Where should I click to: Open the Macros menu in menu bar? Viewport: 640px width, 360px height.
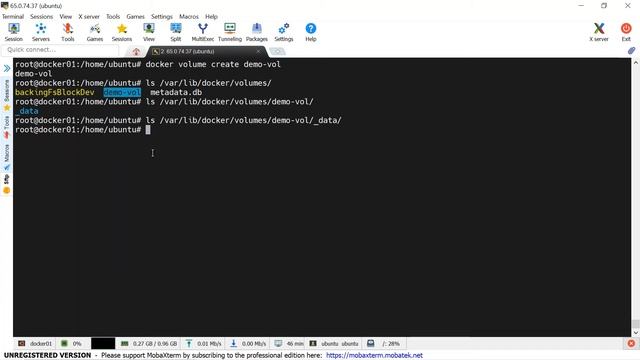(x=189, y=17)
